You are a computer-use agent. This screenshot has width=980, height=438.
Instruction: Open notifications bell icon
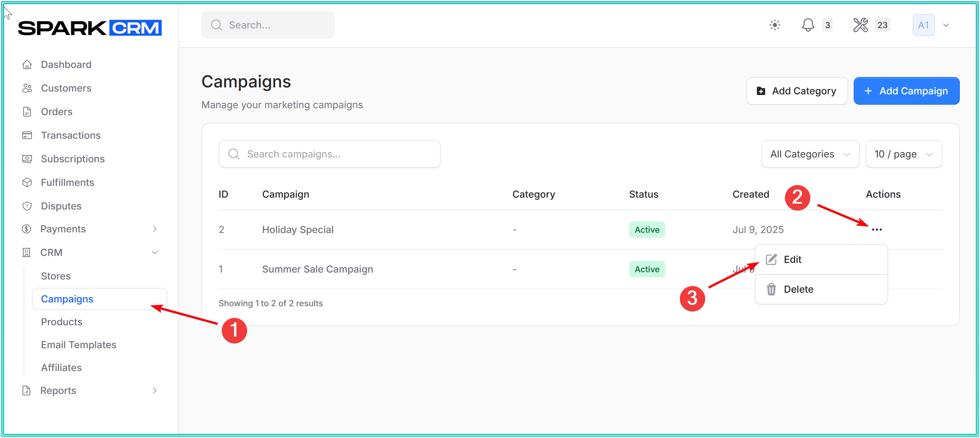[x=808, y=25]
